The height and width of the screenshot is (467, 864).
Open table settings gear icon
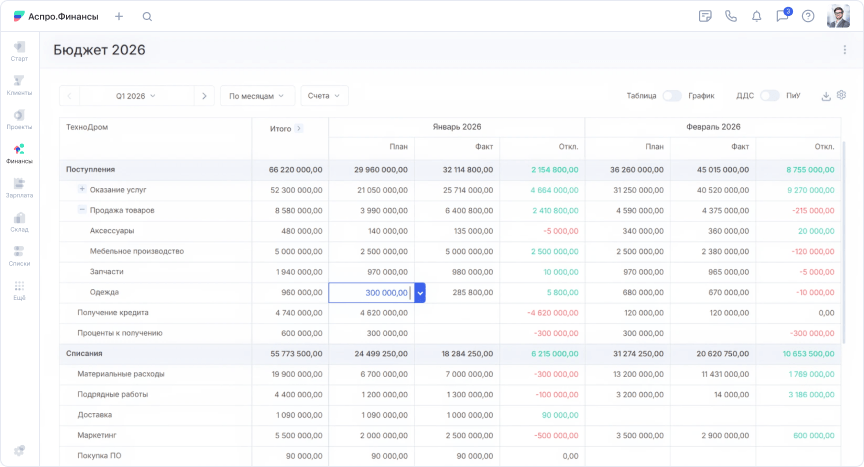[x=841, y=96]
